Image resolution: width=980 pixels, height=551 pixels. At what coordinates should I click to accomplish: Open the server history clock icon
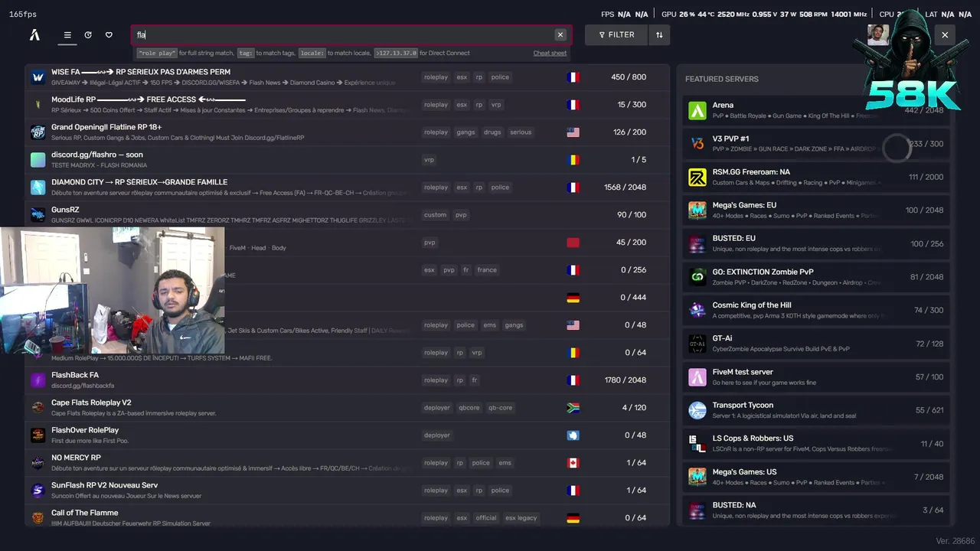click(x=88, y=34)
